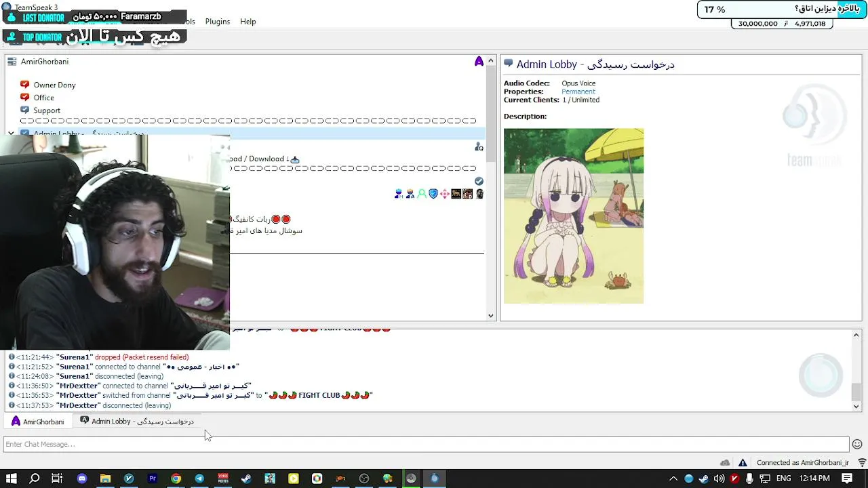Switch to the Admin Lobby chat tab
The height and width of the screenshot is (488, 868).
click(x=137, y=422)
